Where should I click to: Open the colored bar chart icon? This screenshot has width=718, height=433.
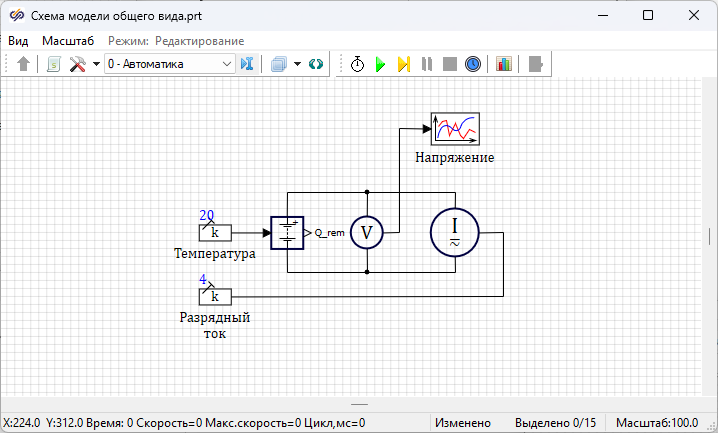coord(503,64)
